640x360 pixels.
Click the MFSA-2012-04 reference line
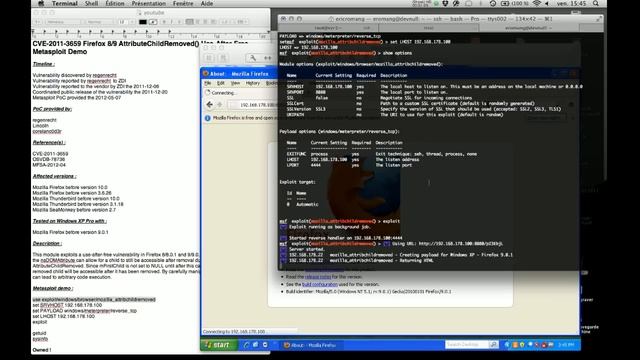49,165
